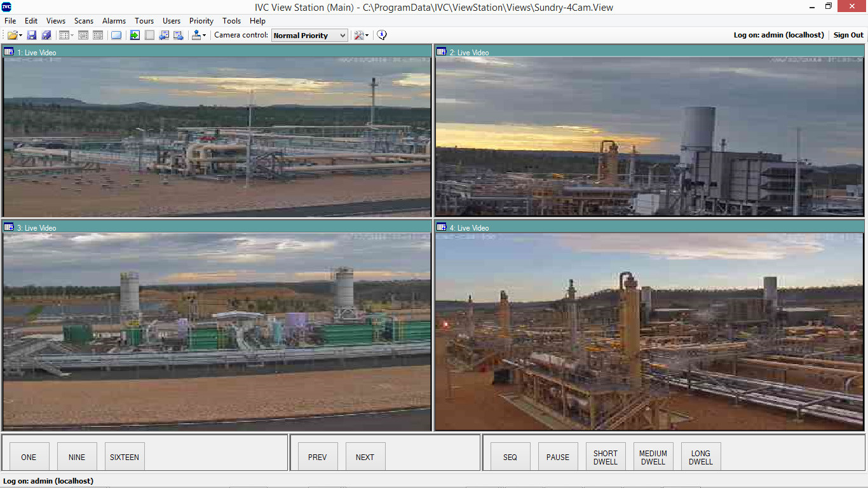868x488 pixels.
Task: Click the full screen monitor icon
Action: point(116,36)
